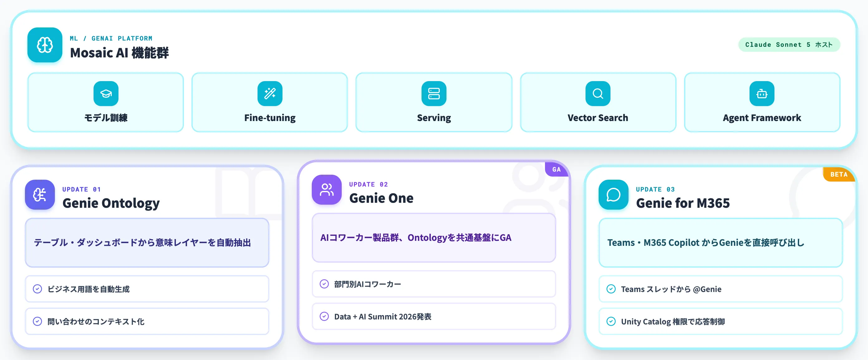The image size is (868, 360).
Task: Click the Mosaic AI brain icon
Action: pos(45,45)
